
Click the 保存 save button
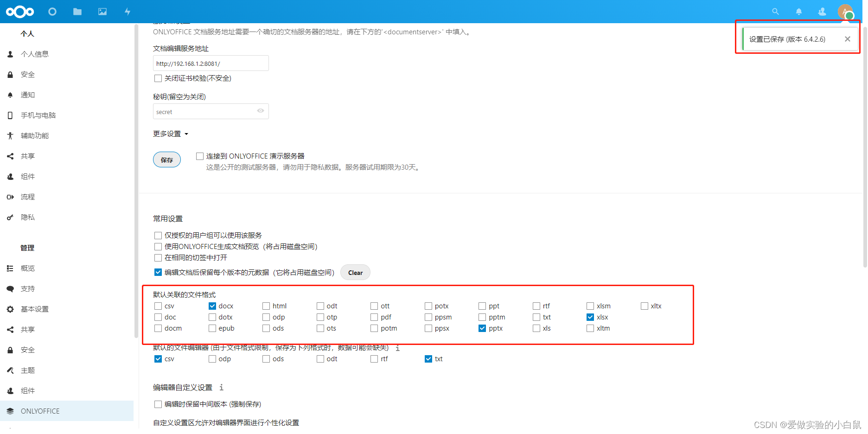point(167,160)
